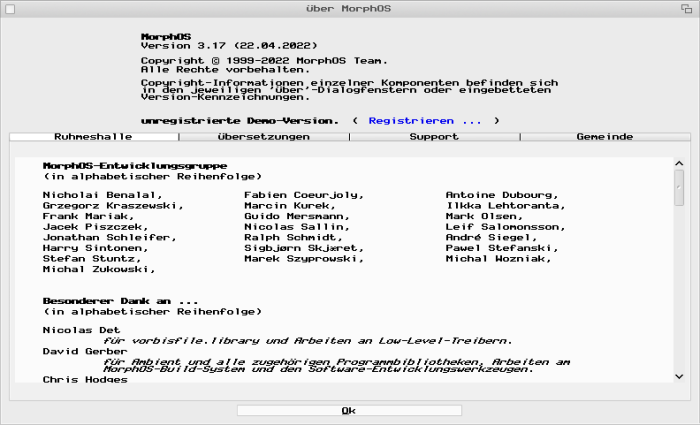Click the name David Gerber
This screenshot has height=425, width=700.
click(85, 351)
